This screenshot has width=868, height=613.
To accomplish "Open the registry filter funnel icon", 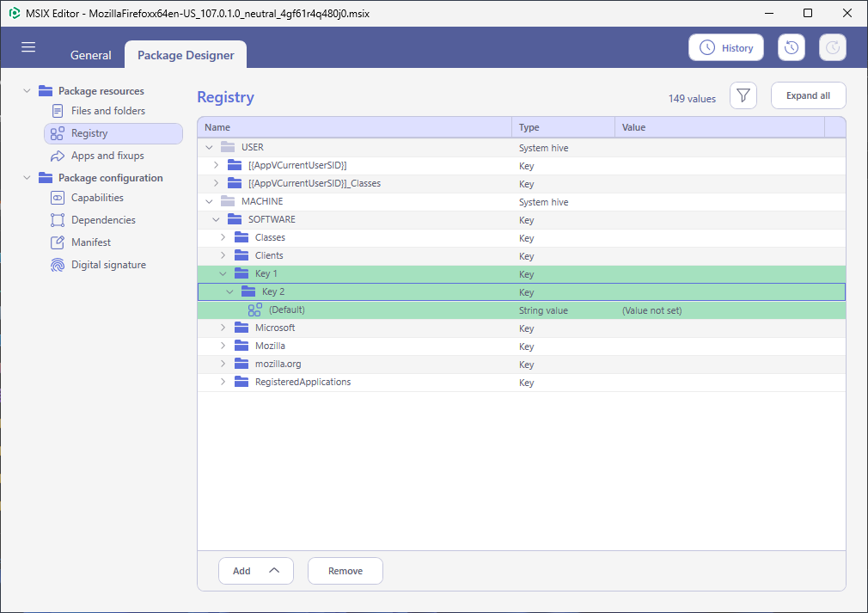I will point(743,95).
